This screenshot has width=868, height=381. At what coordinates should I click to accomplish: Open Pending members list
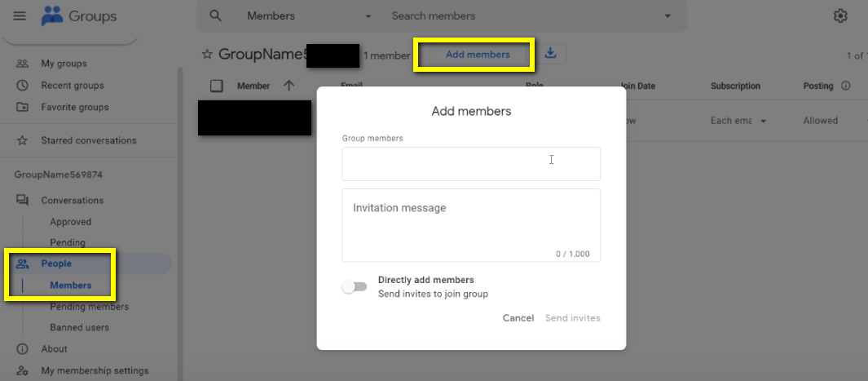point(89,306)
